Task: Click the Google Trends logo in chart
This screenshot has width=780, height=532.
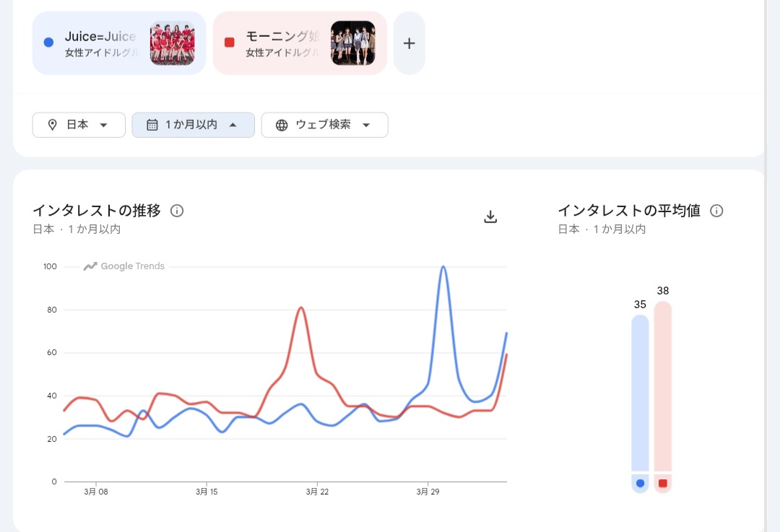Action: click(124, 266)
